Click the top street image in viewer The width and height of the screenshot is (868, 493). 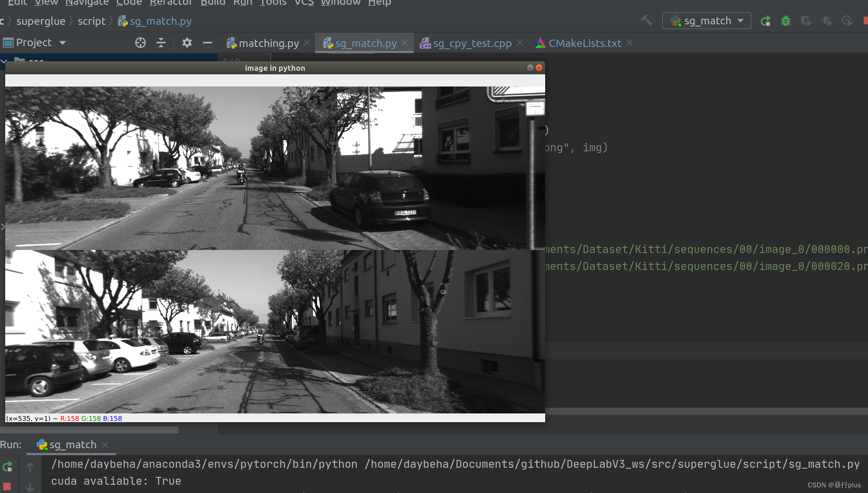click(x=275, y=168)
